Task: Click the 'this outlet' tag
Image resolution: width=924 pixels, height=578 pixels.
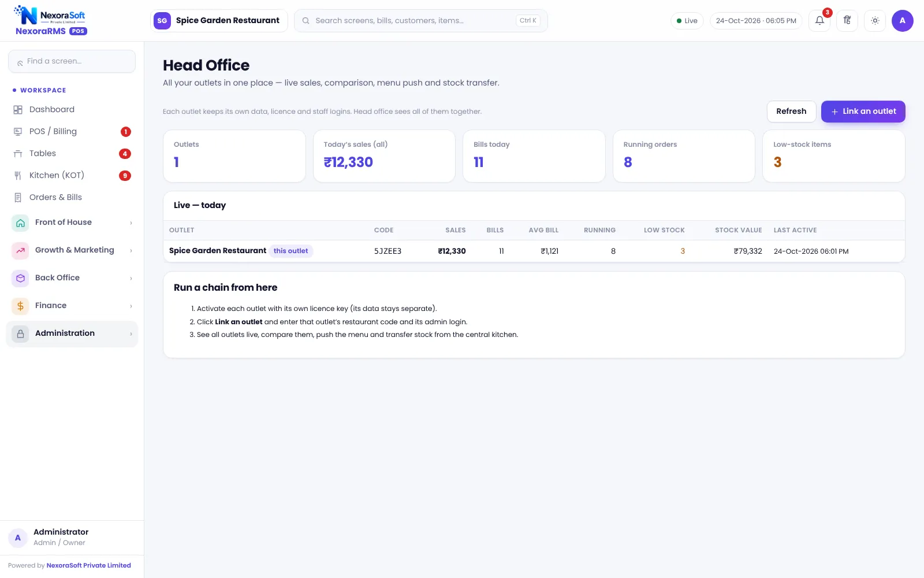Action: pos(290,251)
